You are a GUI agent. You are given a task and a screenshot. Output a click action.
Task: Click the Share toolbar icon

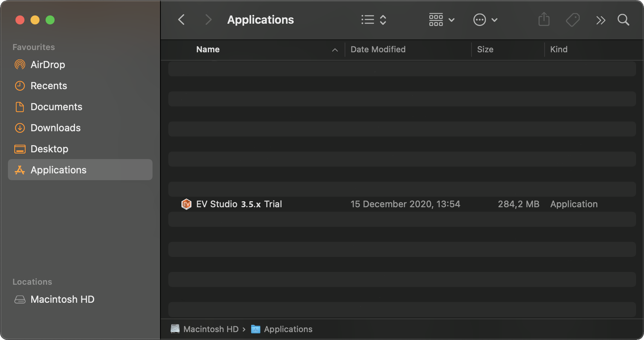pyautogui.click(x=544, y=20)
